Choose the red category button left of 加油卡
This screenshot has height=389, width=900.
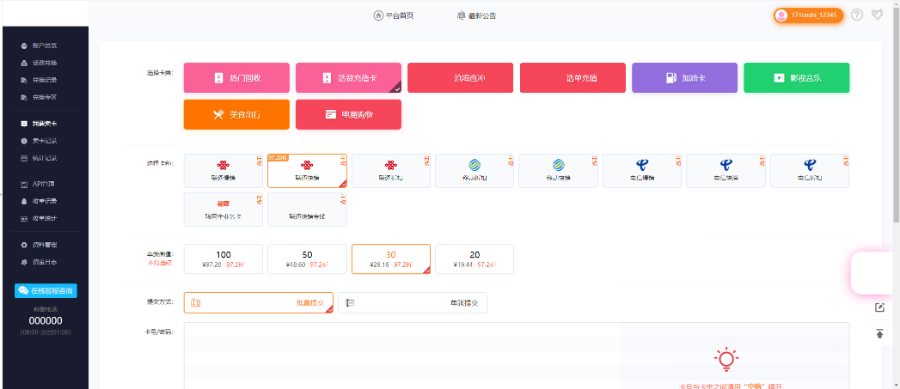[573, 77]
